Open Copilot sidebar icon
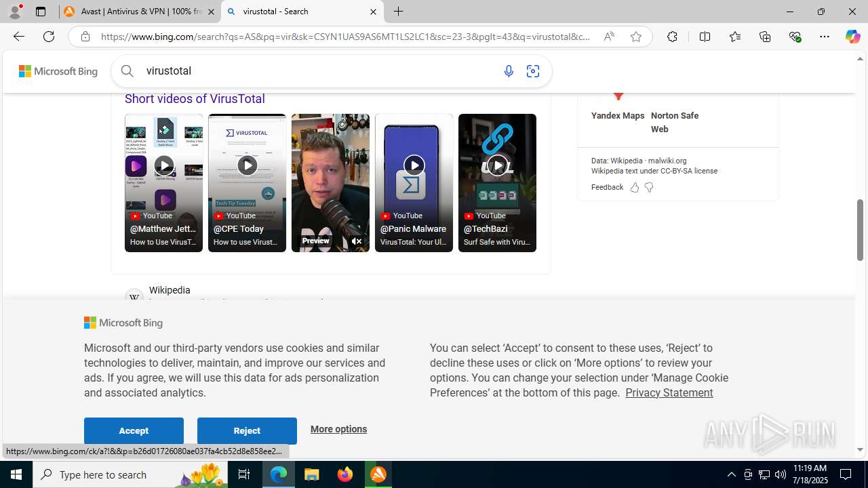Image resolution: width=868 pixels, height=488 pixels. click(852, 37)
